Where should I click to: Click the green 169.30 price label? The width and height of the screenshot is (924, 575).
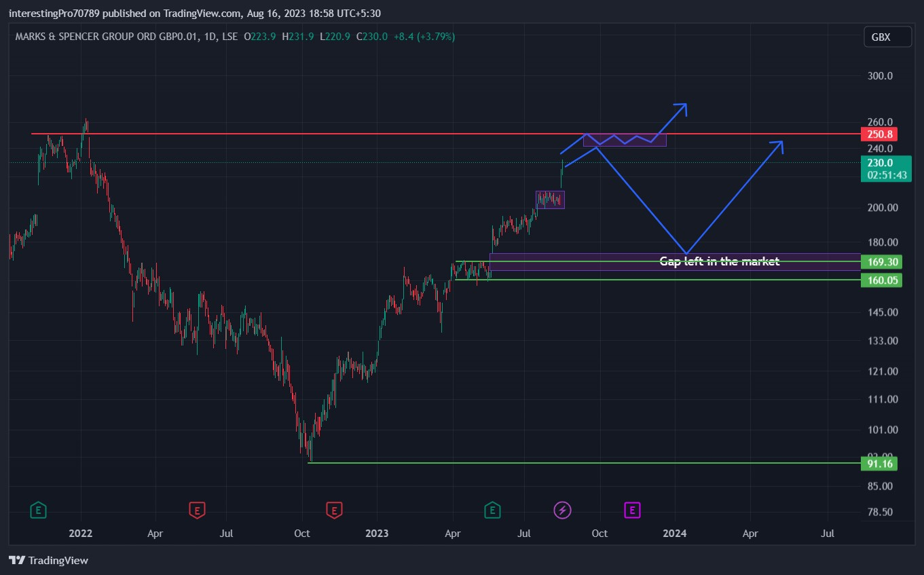coord(881,262)
